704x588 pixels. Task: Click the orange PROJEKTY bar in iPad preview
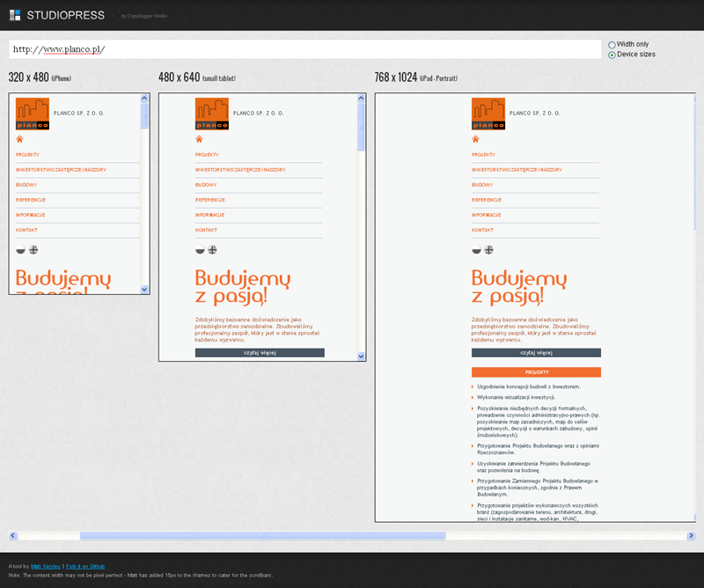(x=536, y=372)
